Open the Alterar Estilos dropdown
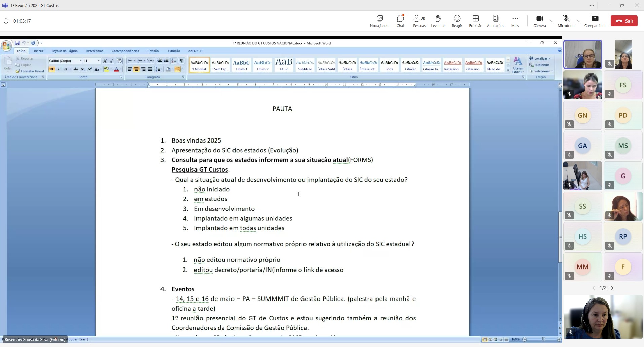 pyautogui.click(x=518, y=66)
